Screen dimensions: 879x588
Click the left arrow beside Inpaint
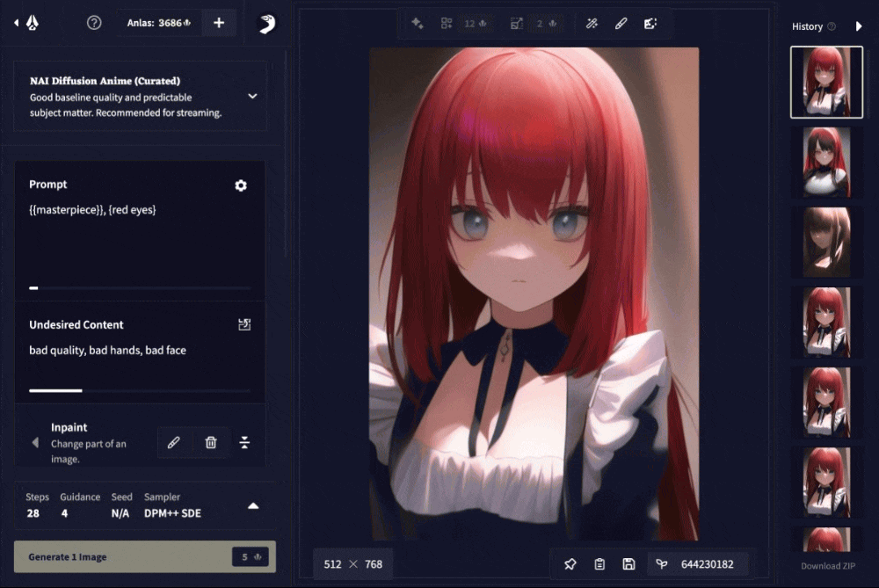[x=35, y=443]
